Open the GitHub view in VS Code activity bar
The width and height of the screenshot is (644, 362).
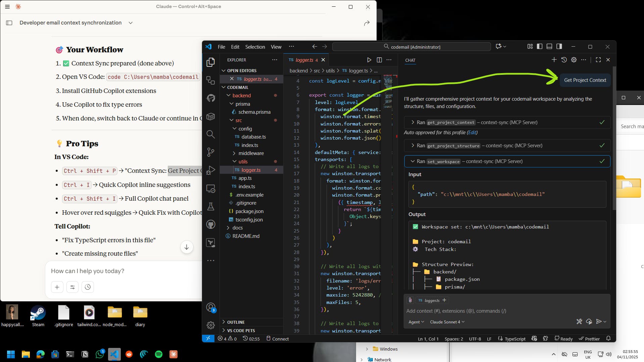(210, 224)
